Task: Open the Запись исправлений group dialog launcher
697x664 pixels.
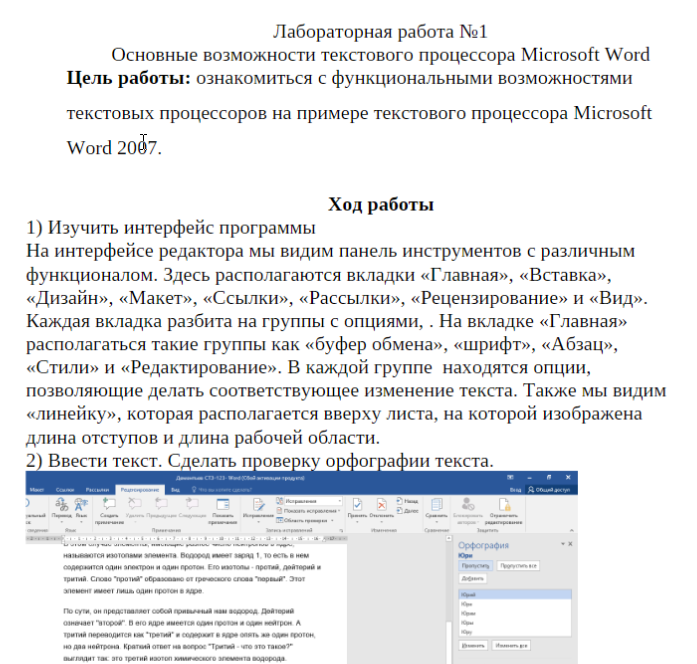Action: [x=341, y=531]
